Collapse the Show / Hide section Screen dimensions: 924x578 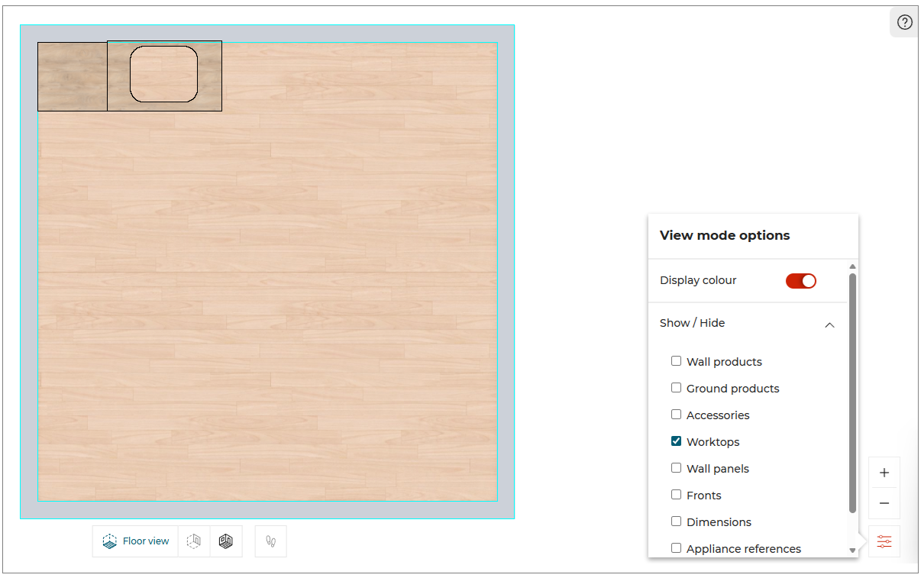tap(829, 325)
